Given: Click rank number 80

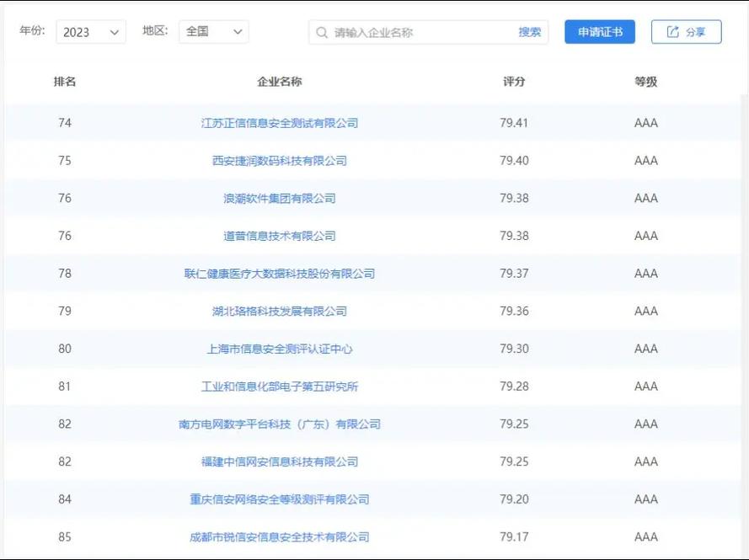Looking at the screenshot, I should tap(65, 349).
